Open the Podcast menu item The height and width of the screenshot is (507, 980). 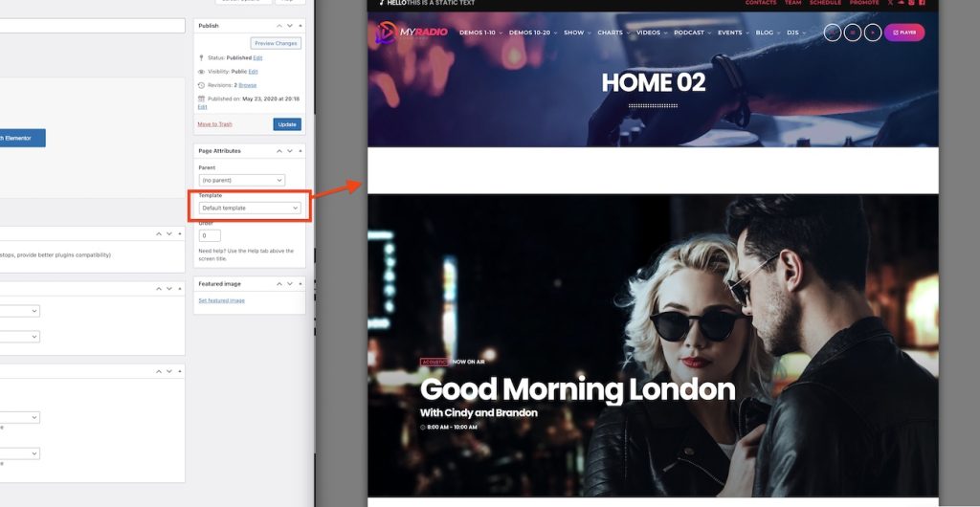691,33
